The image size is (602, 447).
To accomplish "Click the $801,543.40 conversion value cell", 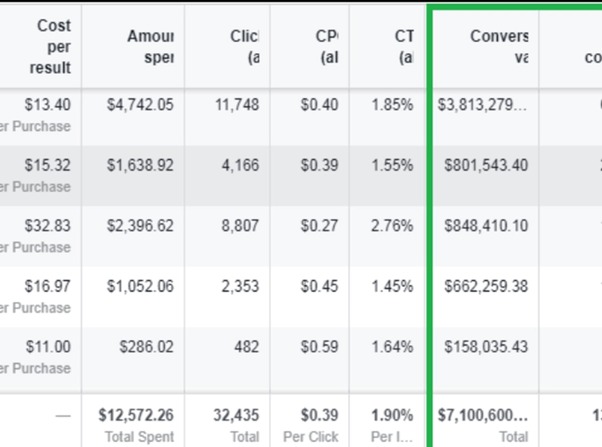I will tap(486, 165).
